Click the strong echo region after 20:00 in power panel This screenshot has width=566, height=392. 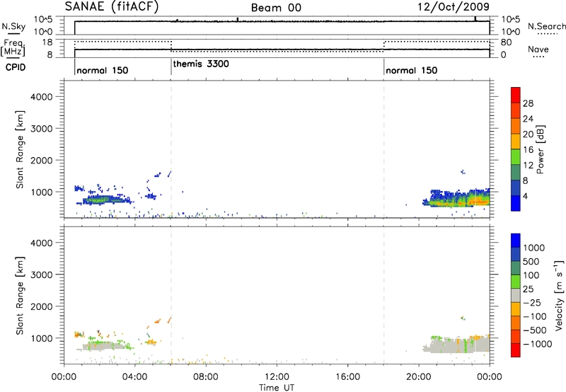point(456,198)
